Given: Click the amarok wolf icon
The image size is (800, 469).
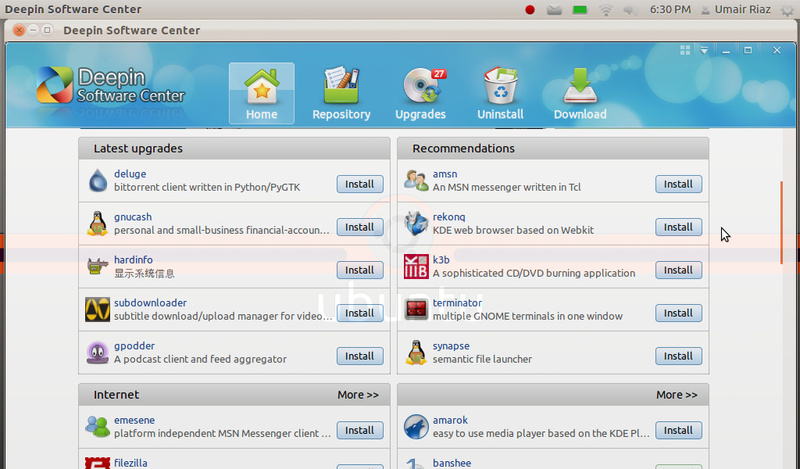Looking at the screenshot, I should (x=416, y=427).
